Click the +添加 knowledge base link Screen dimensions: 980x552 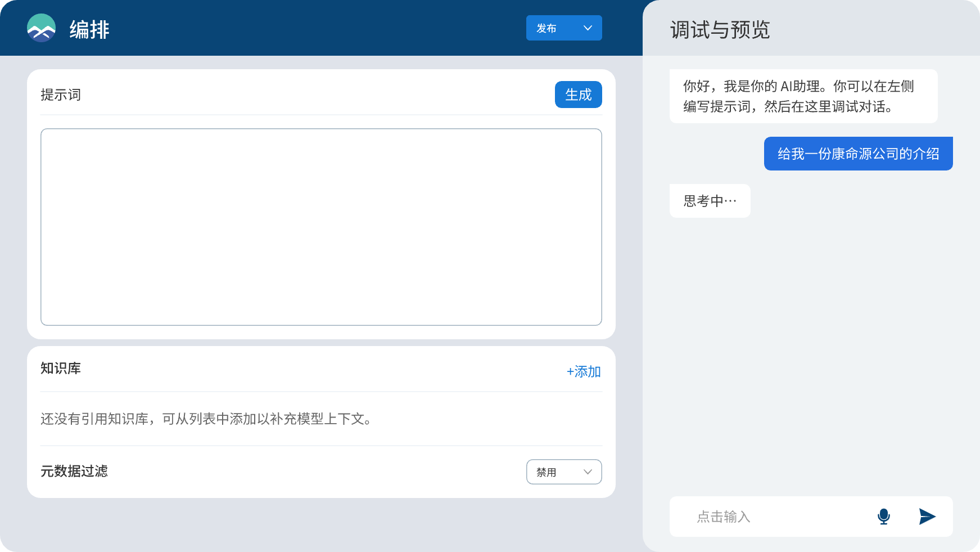click(584, 371)
